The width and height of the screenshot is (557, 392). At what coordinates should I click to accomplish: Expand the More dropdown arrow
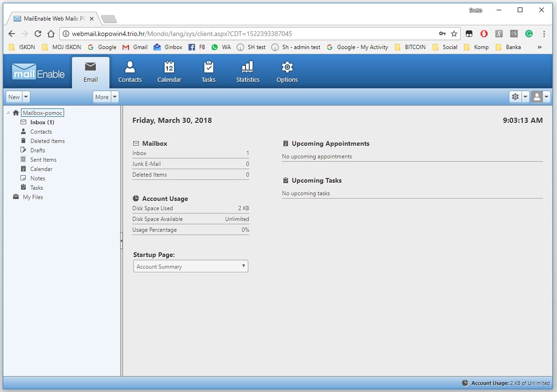(115, 97)
